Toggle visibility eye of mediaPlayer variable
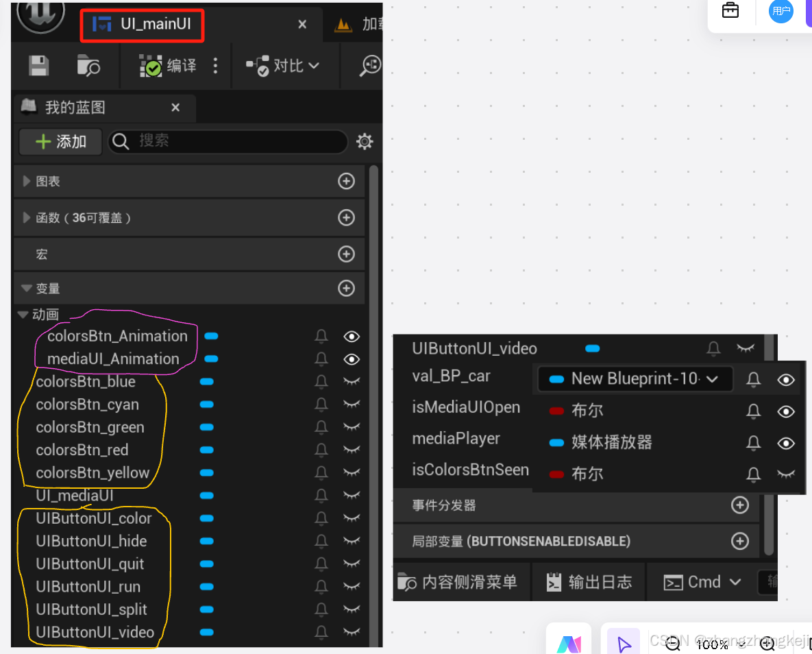The height and width of the screenshot is (654, 812). (x=786, y=443)
